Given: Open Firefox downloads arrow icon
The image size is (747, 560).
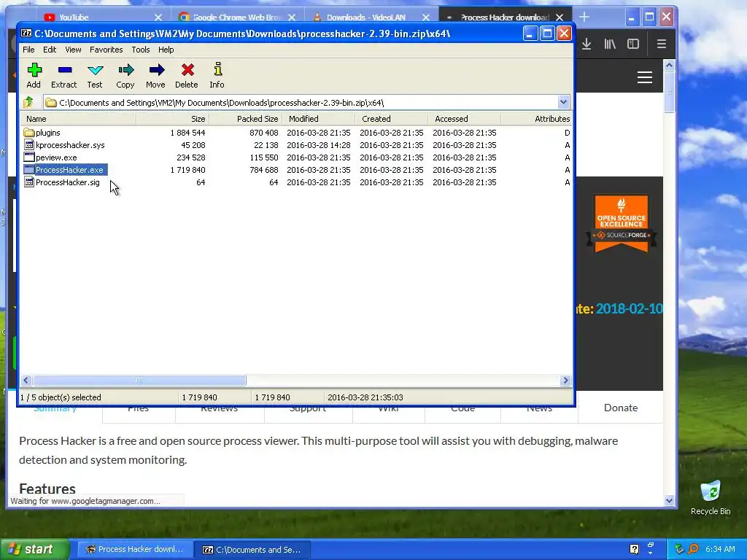Looking at the screenshot, I should 587,44.
